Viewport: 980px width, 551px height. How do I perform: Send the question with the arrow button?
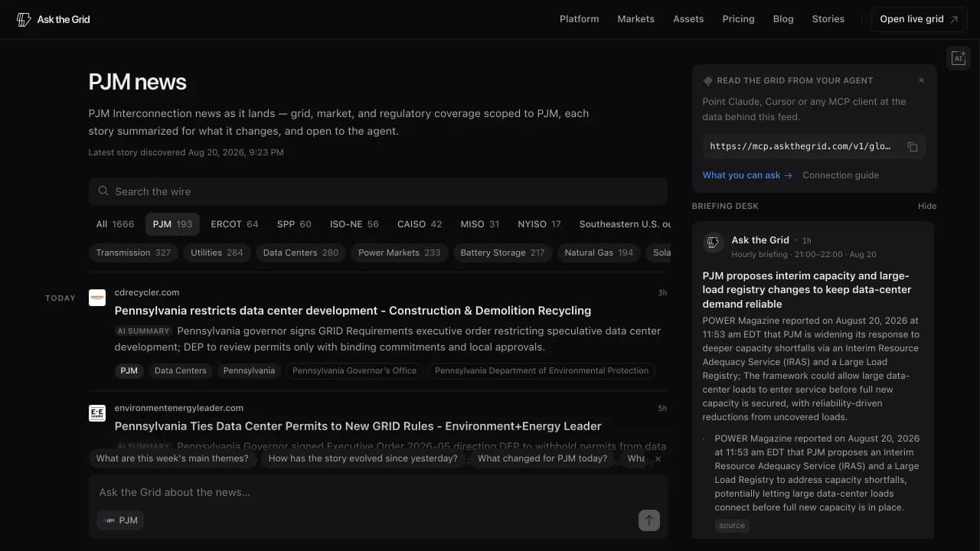[649, 520]
